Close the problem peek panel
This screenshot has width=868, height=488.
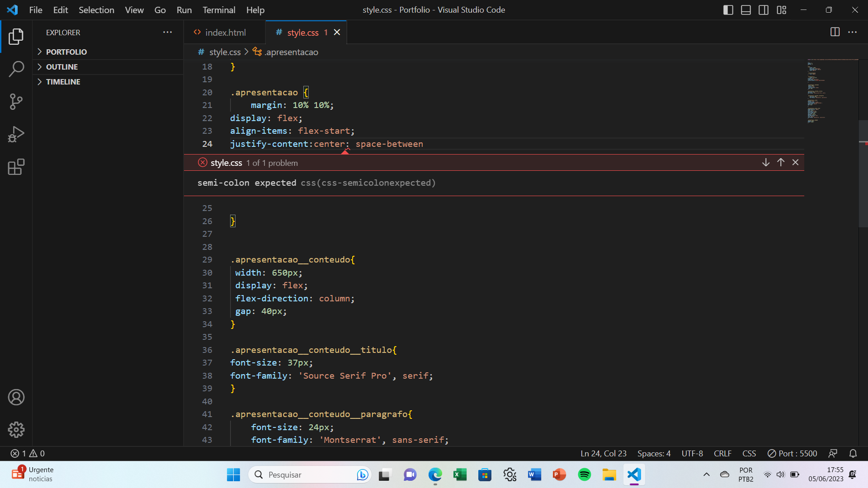[796, 162]
